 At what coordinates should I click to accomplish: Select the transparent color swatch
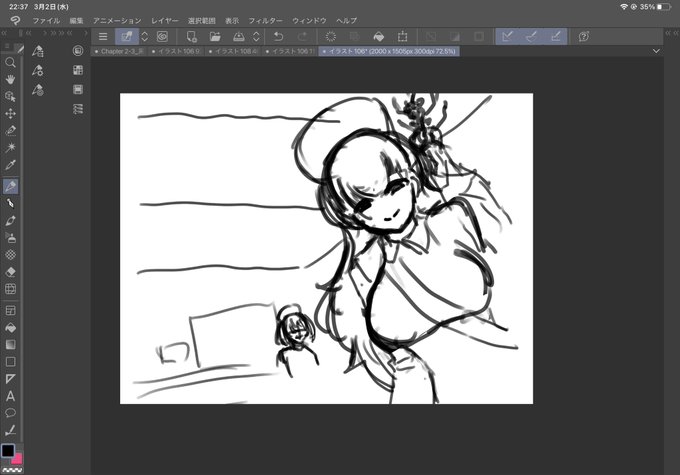coord(12,470)
